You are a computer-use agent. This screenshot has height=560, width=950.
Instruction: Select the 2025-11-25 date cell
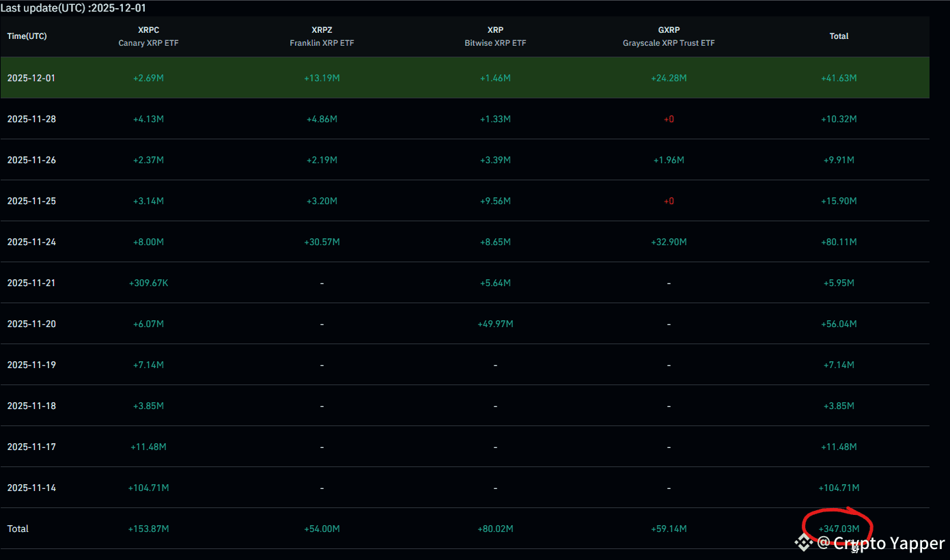[31, 201]
